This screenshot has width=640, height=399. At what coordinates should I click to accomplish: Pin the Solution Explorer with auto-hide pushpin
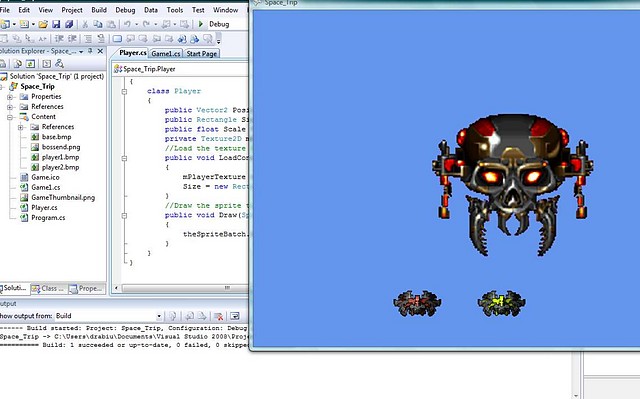point(90,51)
